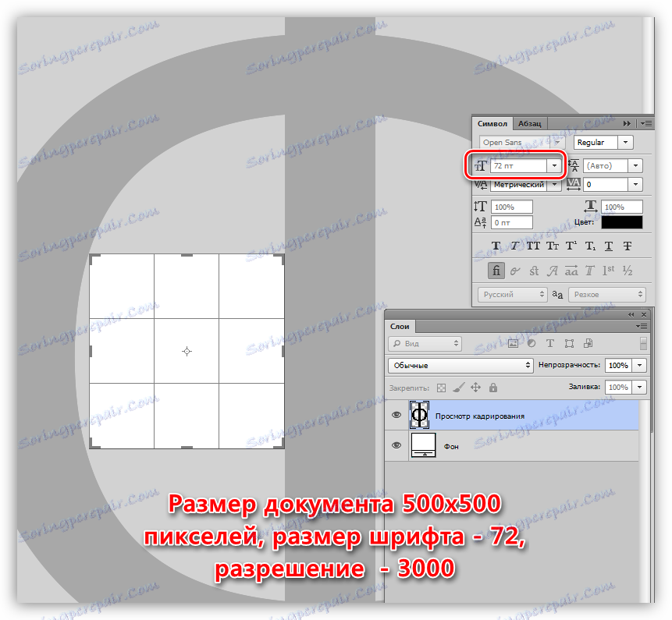Screen dimensions: 672x620
Task: Filter layers by smart object icon
Action: coord(588,343)
